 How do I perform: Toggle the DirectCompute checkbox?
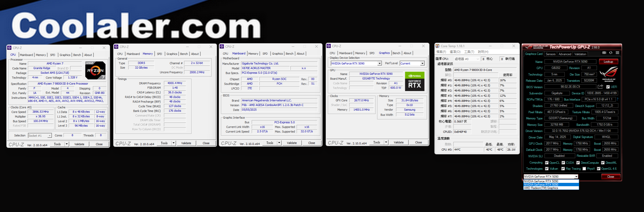click(x=578, y=163)
